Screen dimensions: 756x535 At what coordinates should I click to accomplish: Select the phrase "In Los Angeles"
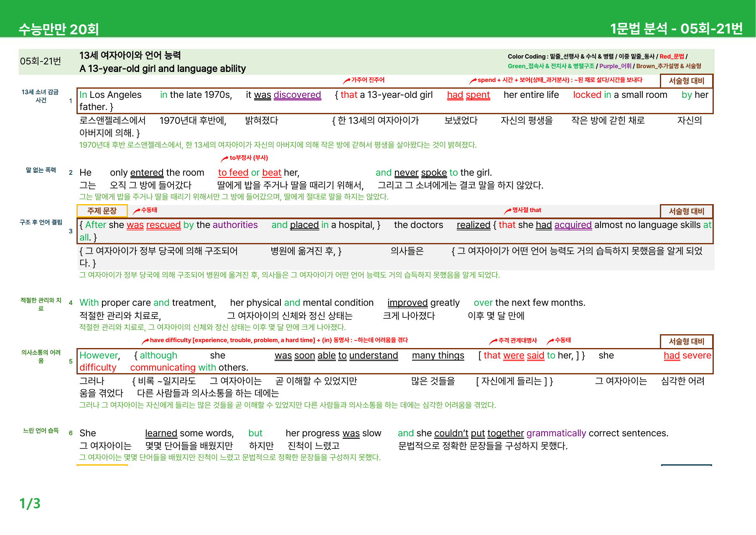110,95
